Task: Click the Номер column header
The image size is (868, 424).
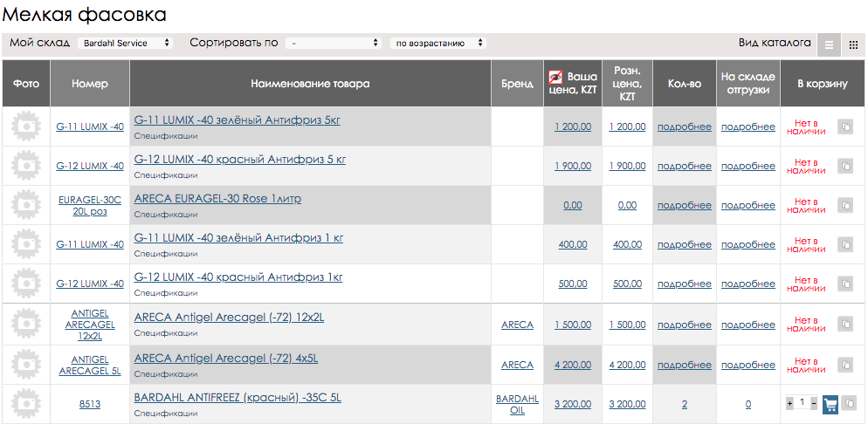Action: 90,84
